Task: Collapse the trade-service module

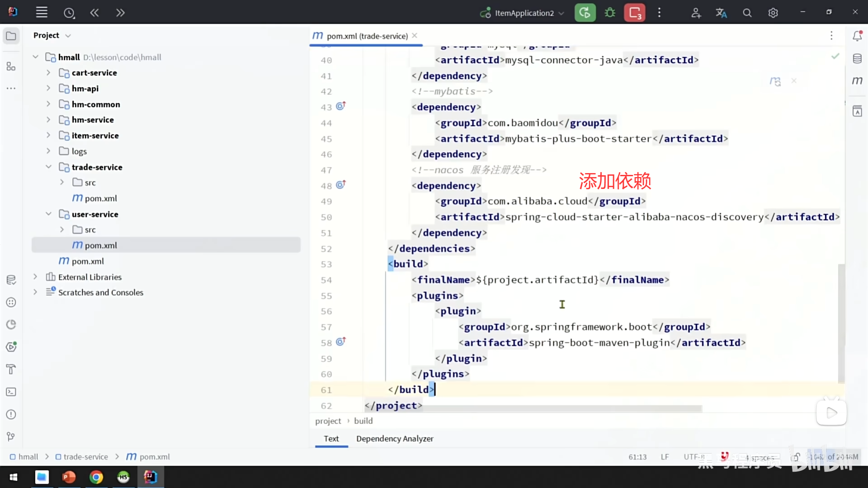Action: pyautogui.click(x=48, y=167)
